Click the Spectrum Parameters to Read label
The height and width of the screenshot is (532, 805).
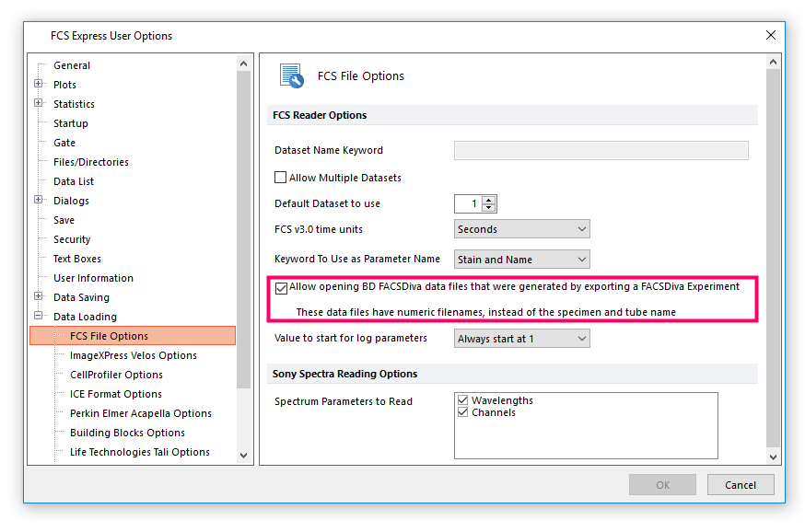343,401
